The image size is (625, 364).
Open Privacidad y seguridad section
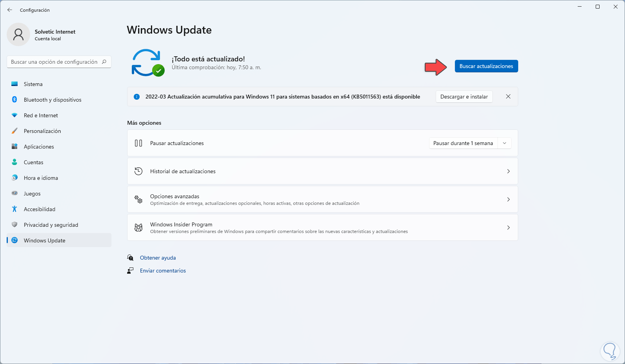(59, 225)
